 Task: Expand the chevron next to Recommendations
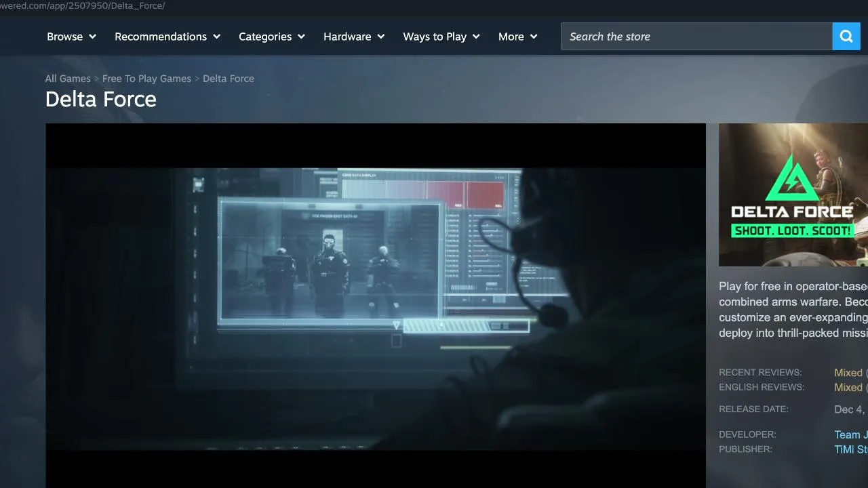click(x=217, y=37)
